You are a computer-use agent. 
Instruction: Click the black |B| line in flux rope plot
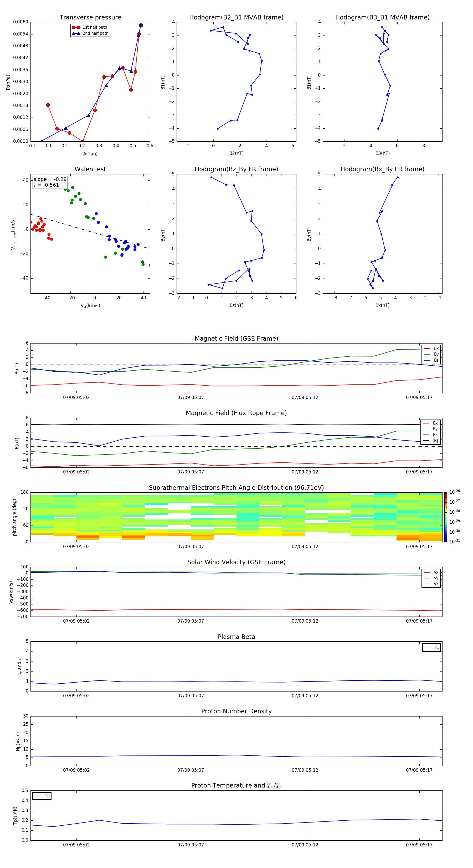pos(236,425)
